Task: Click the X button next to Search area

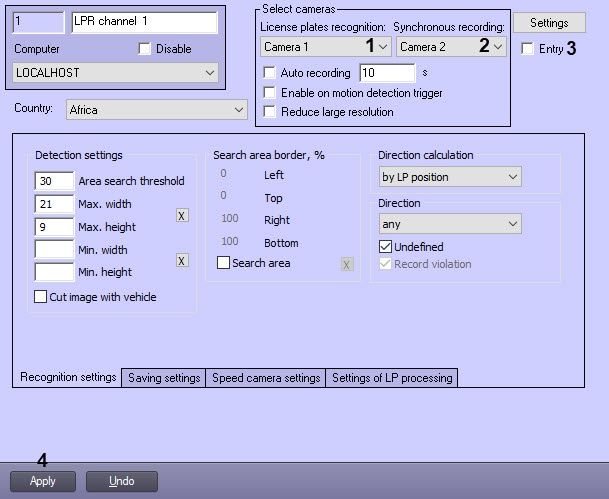Action: pyautogui.click(x=347, y=264)
